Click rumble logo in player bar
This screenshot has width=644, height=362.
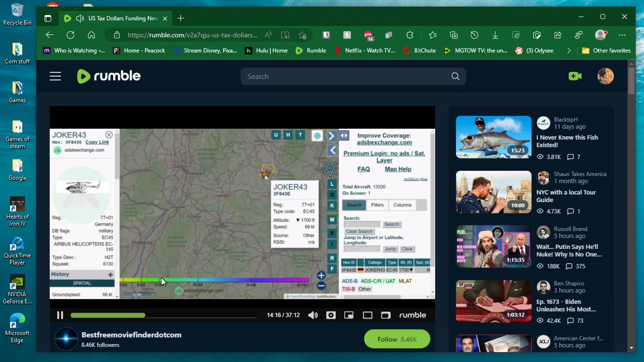pyautogui.click(x=413, y=315)
